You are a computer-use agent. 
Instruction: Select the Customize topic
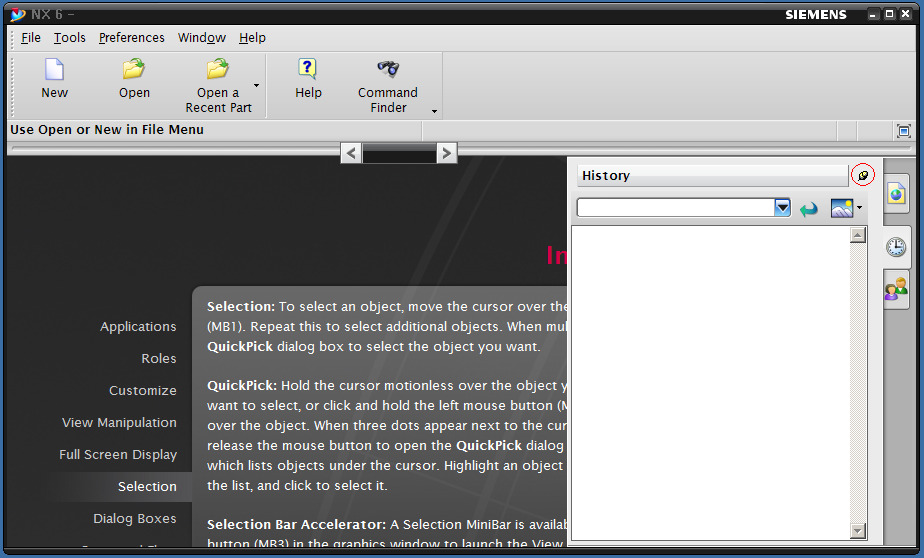click(143, 390)
